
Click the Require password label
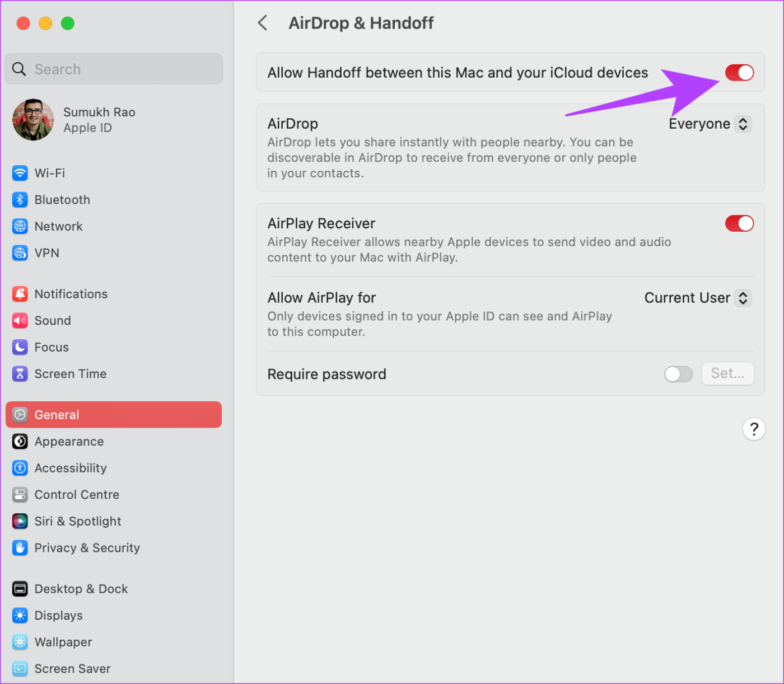327,374
